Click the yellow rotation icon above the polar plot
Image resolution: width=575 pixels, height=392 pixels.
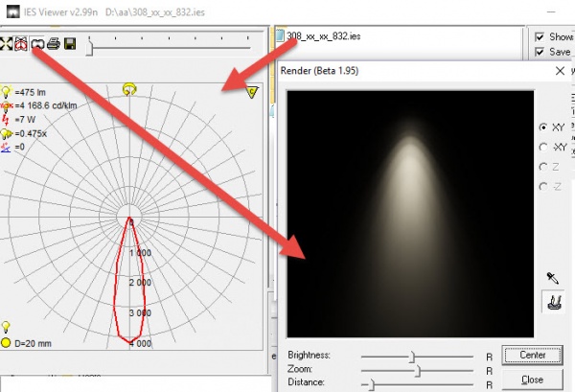coord(129,89)
